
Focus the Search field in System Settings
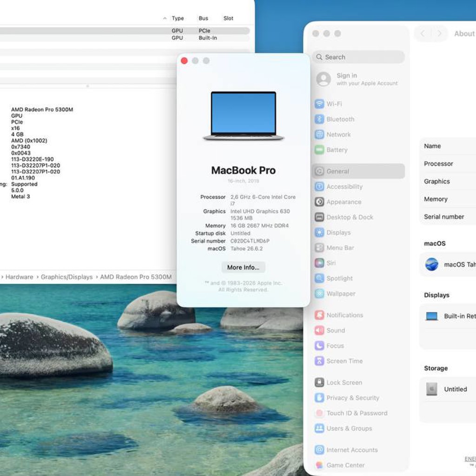pyautogui.click(x=358, y=57)
